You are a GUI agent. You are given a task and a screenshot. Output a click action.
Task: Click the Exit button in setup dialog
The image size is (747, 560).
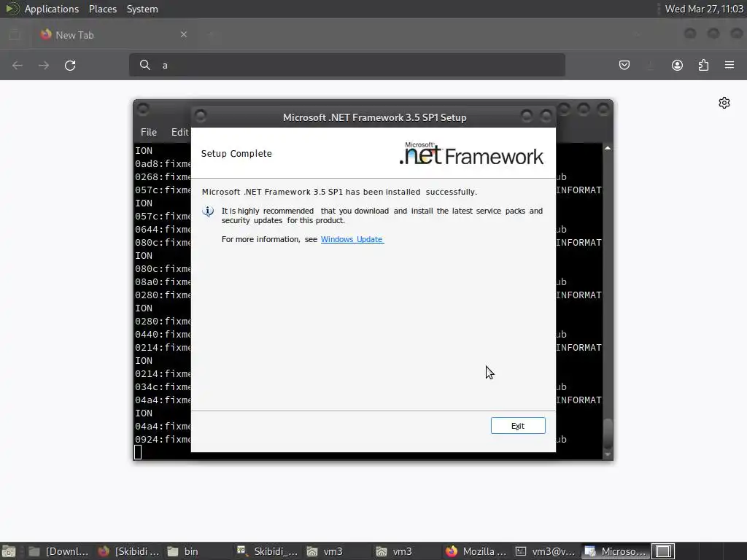(x=518, y=426)
